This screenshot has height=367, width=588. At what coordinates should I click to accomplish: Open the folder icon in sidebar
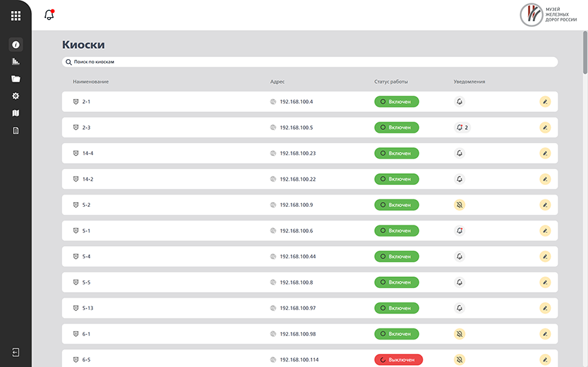coord(16,79)
